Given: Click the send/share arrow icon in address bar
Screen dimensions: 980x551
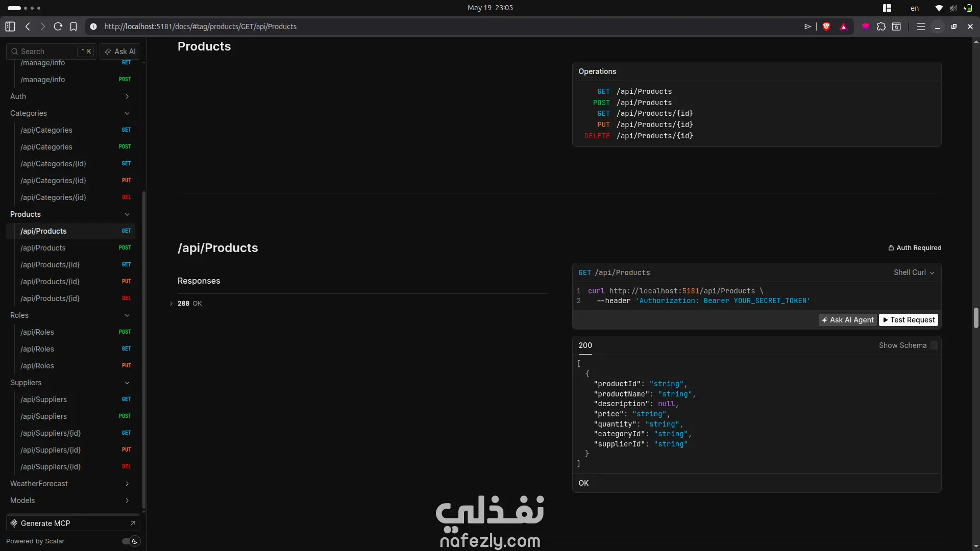Looking at the screenshot, I should [x=807, y=27].
